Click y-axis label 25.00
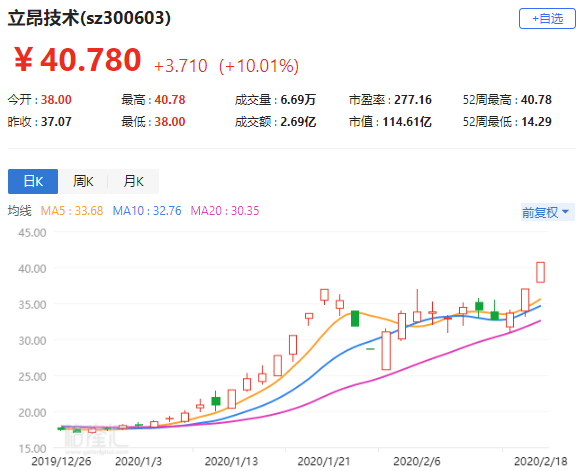Viewport: 578px width, 471px height. [32, 377]
